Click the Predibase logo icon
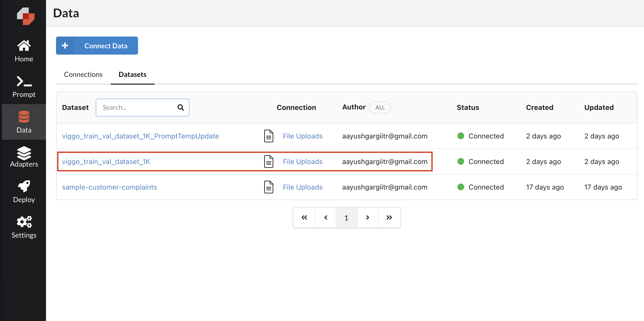Image resolution: width=644 pixels, height=321 pixels. [25, 16]
